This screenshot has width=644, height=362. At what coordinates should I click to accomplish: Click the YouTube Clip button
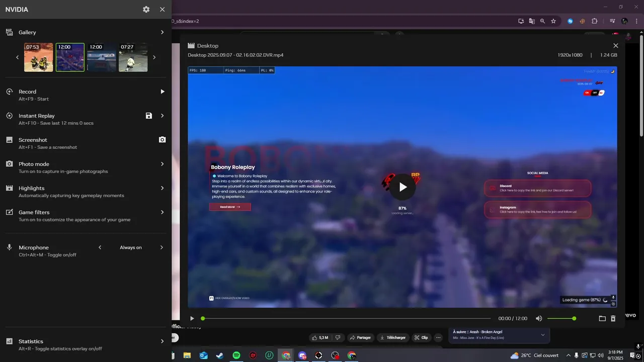click(422, 337)
